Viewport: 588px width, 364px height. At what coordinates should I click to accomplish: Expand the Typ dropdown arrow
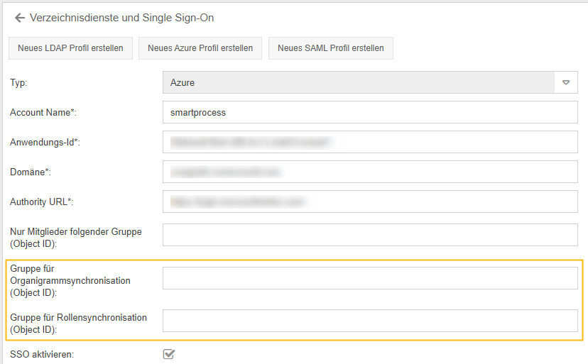[566, 82]
